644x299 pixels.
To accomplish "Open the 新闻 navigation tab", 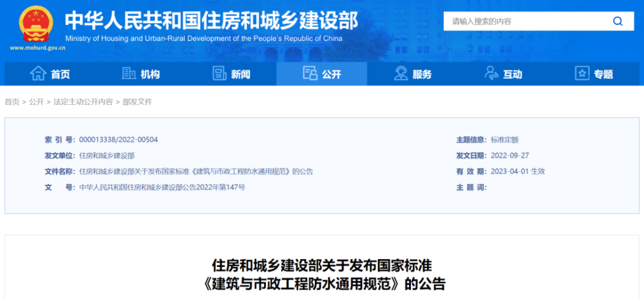I will 231,74.
